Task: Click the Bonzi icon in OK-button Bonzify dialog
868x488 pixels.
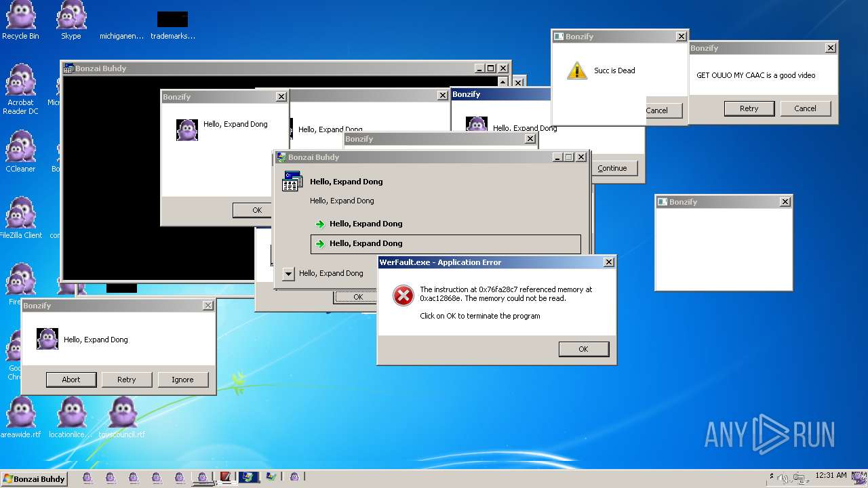Action: point(187,129)
